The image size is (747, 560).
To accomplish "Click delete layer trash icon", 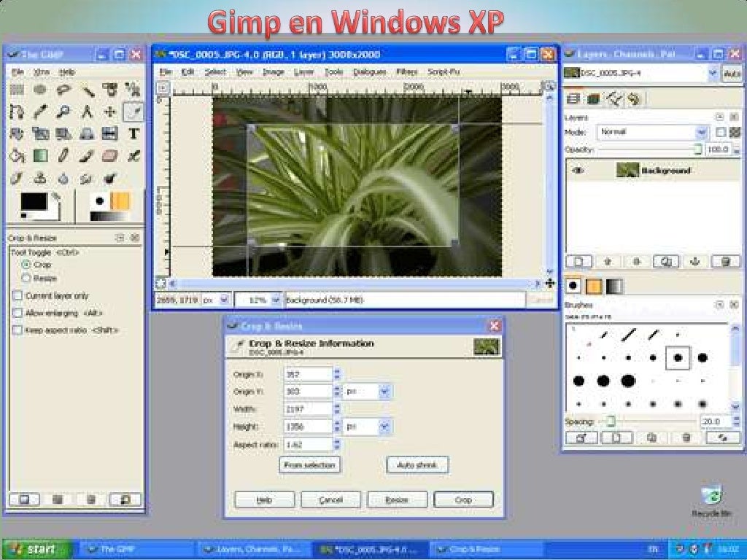I will (725, 262).
